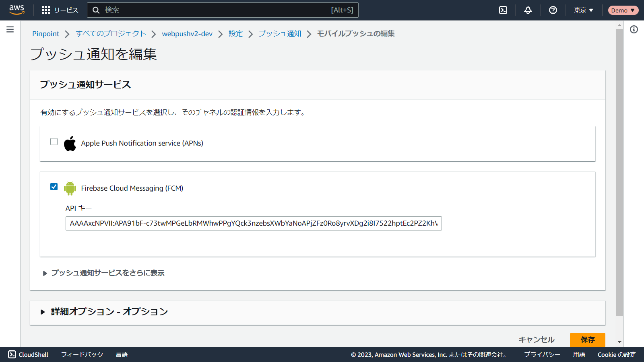644x362 pixels.
Task: Open the notifications bell
Action: [x=528, y=10]
